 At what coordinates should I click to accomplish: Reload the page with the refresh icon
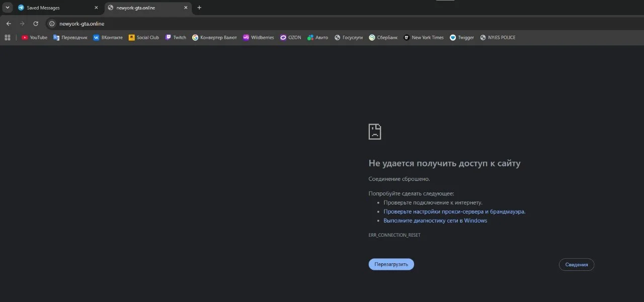coord(36,24)
